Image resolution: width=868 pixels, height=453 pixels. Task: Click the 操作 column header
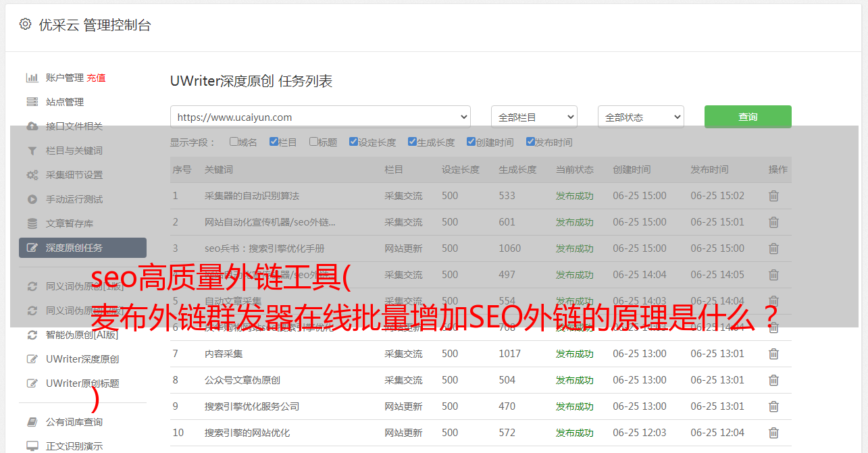pyautogui.click(x=778, y=169)
